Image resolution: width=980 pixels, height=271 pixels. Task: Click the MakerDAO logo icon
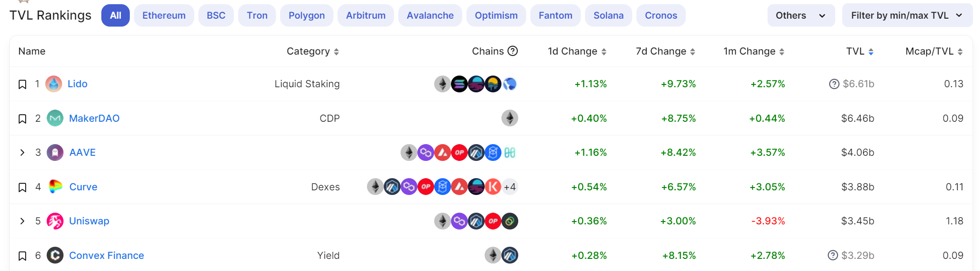(x=55, y=118)
